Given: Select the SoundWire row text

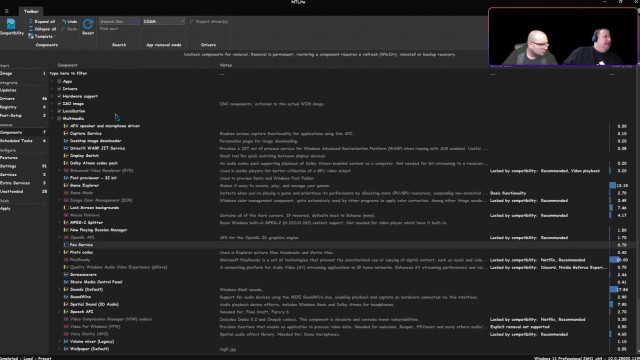Looking at the screenshot, I should tap(80, 297).
